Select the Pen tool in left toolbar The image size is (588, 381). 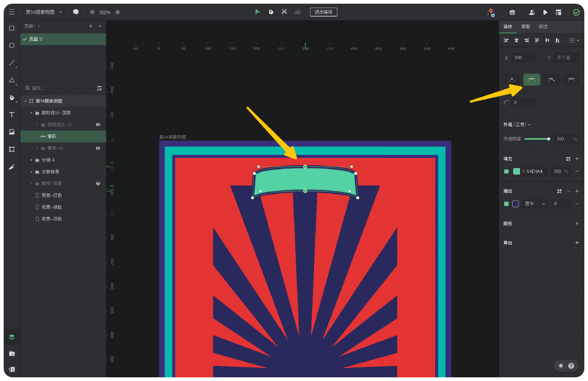tap(12, 98)
